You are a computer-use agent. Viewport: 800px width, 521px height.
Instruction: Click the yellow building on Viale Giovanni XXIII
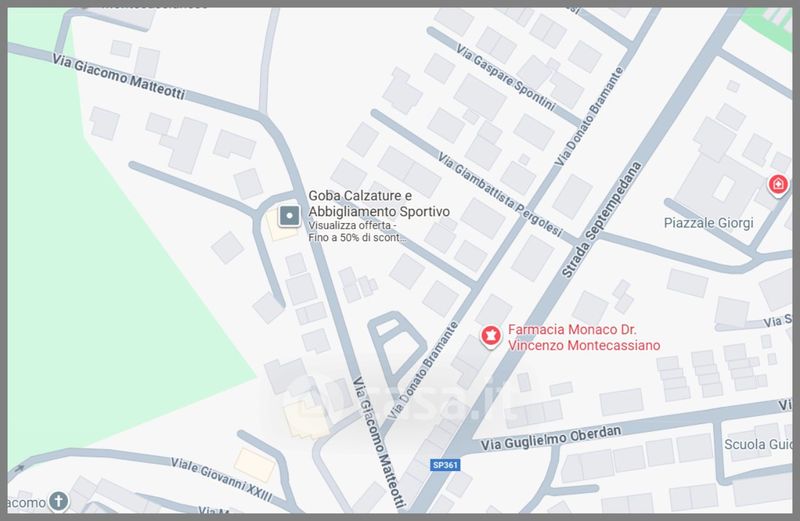[254, 465]
